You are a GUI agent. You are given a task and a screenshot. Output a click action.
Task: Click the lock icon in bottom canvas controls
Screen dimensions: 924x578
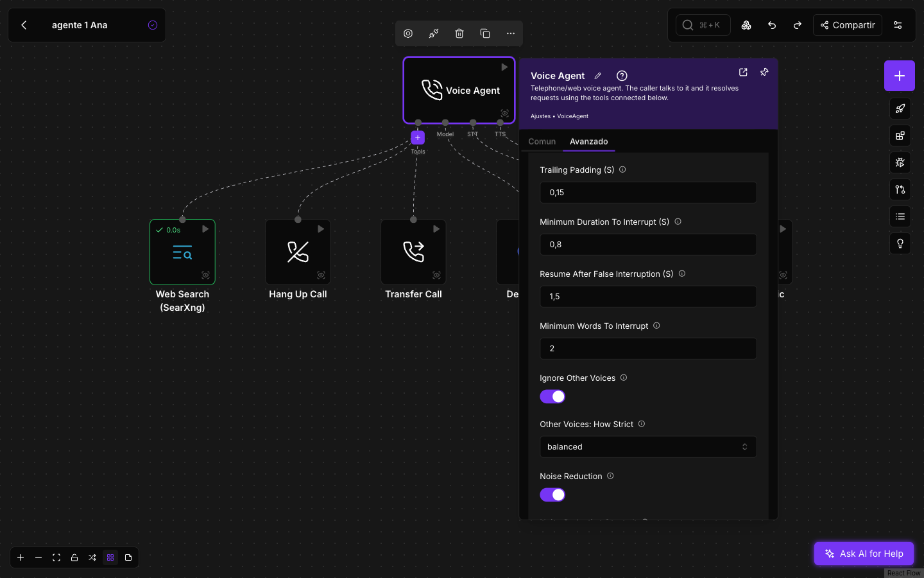click(x=74, y=557)
